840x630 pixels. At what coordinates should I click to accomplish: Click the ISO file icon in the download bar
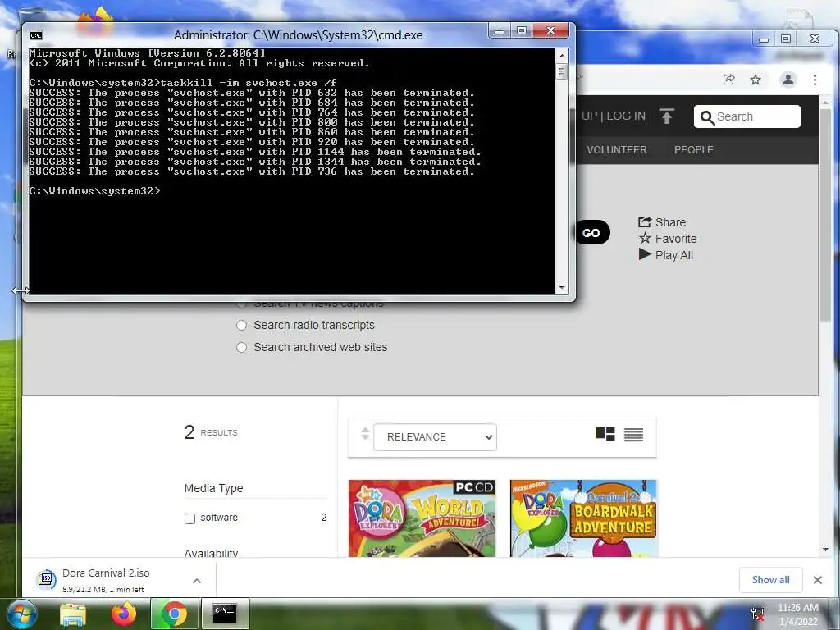(46, 579)
